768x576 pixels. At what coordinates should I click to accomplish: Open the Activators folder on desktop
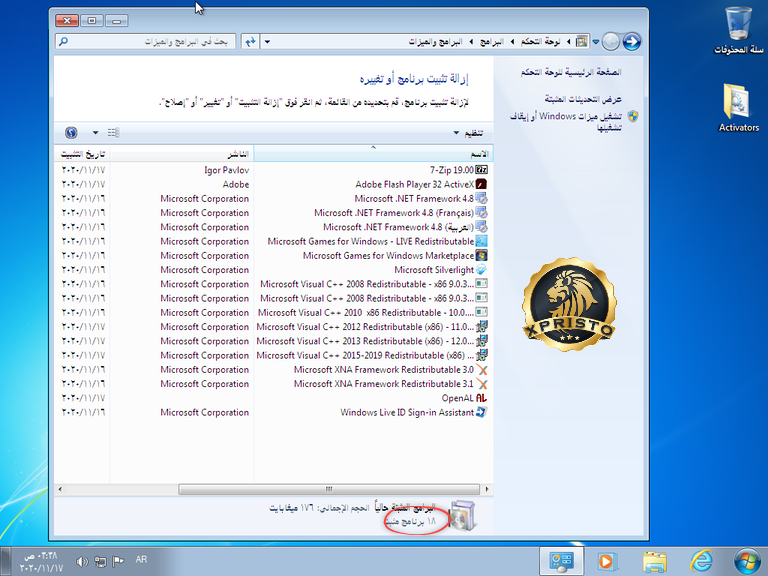(739, 107)
